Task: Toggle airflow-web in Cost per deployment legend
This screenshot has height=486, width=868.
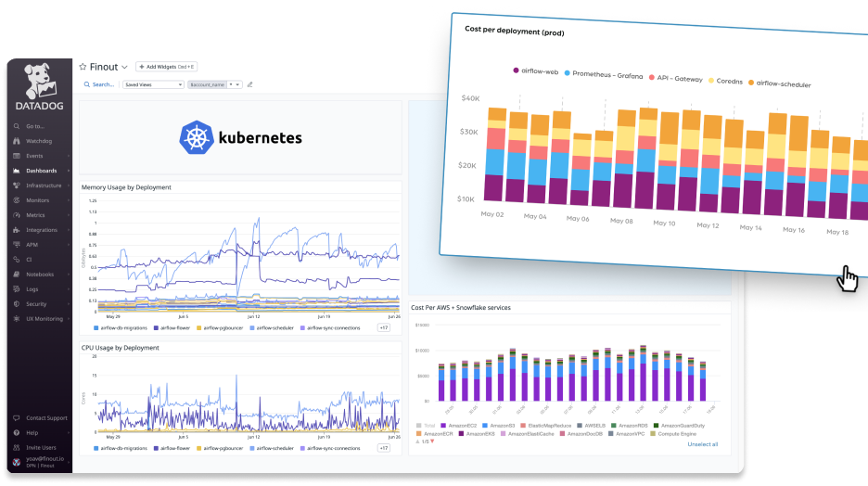Action: (x=535, y=70)
